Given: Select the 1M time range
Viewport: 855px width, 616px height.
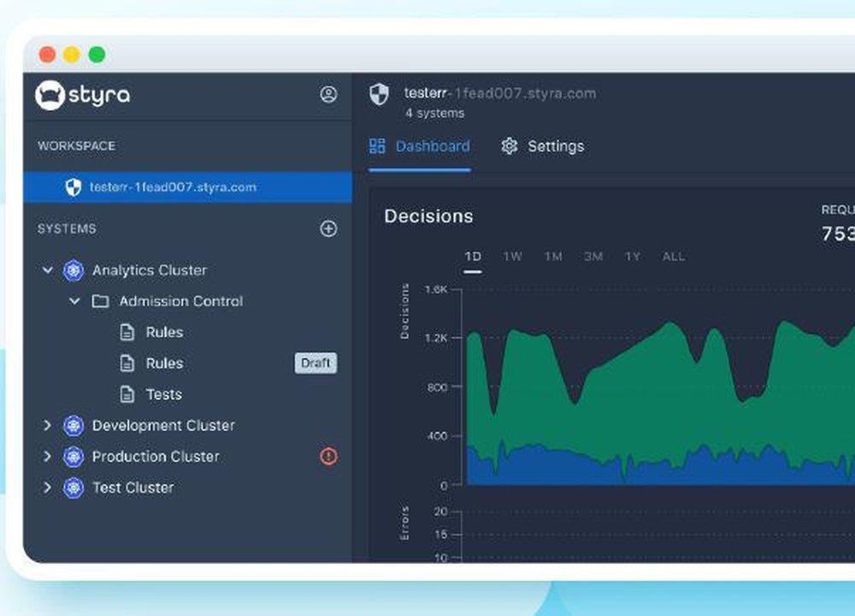Looking at the screenshot, I should click(x=553, y=256).
